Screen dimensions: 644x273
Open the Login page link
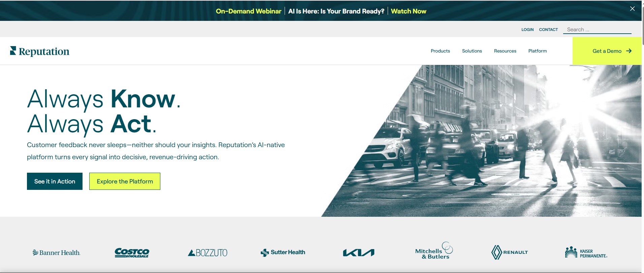(527, 30)
